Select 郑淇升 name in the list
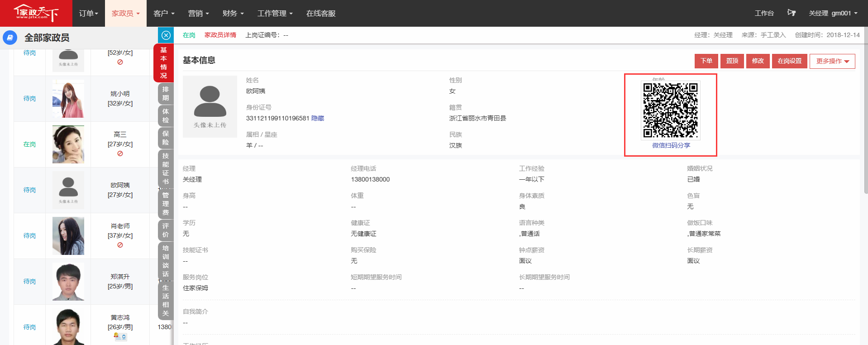This screenshot has height=345, width=868. [120, 277]
